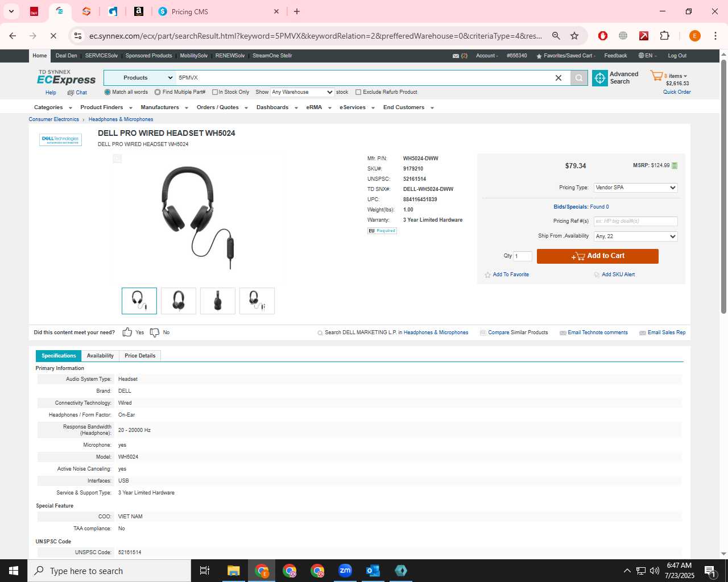
Task: Click the thumbs down No icon
Action: (154, 332)
